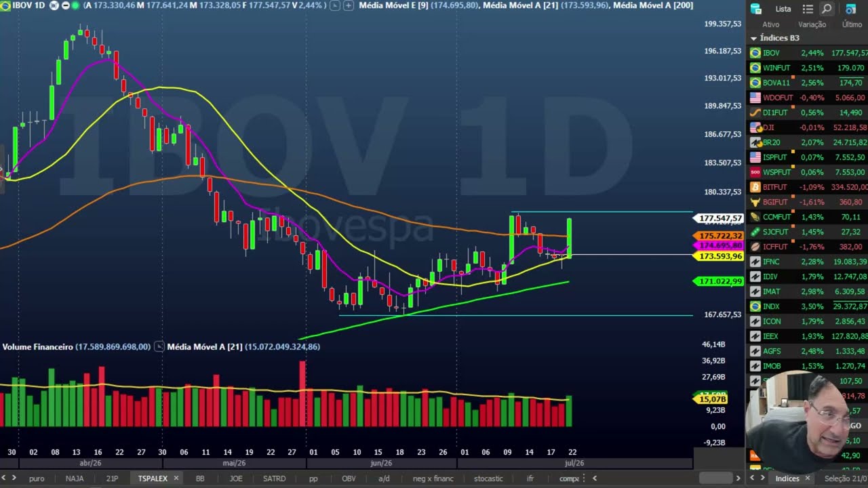Screen dimensions: 868x488
Task: Switch to the NAJA tab
Action: (x=75, y=479)
